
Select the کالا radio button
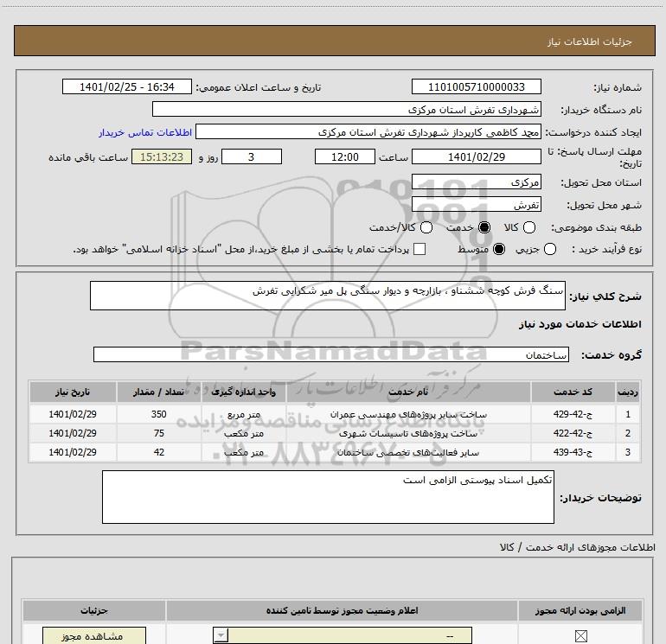528,227
